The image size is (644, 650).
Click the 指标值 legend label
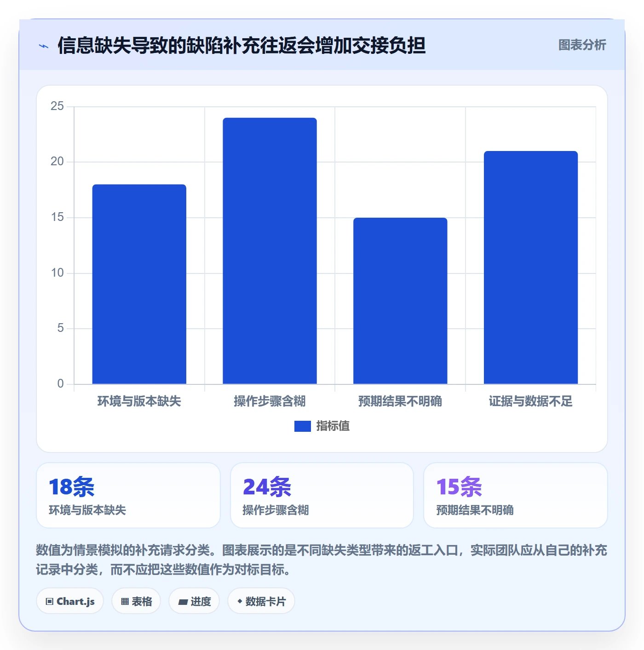point(333,426)
